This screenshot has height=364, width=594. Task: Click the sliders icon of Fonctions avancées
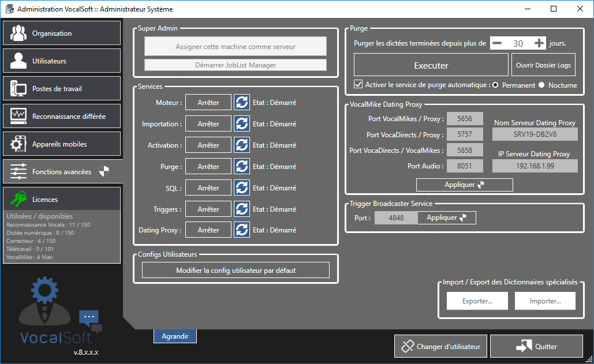18,171
